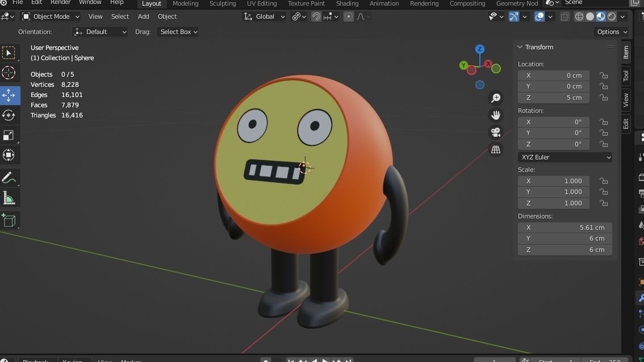Switch to Modeling workspace tab
This screenshot has height=362, width=644.
[185, 3]
